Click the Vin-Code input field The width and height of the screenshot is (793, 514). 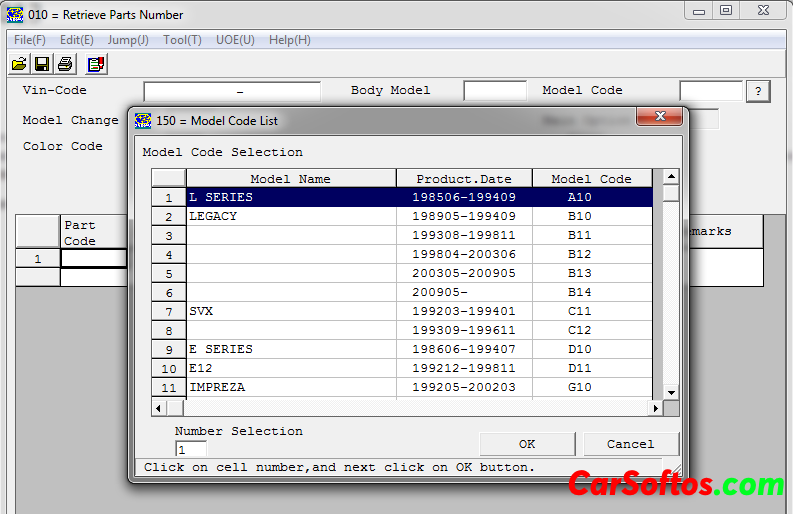click(232, 91)
